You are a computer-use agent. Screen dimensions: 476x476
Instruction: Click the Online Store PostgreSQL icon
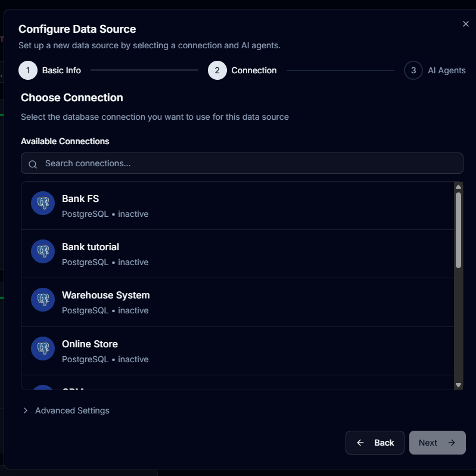tap(43, 349)
